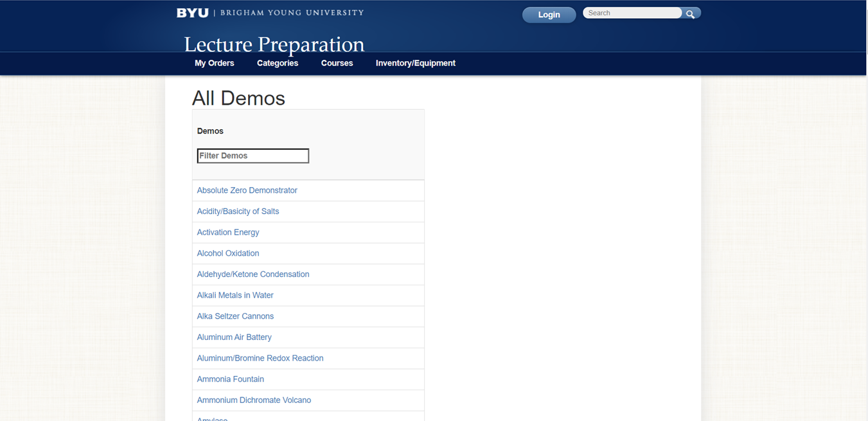This screenshot has width=868, height=421.
Task: Open the Alka Seltzer Cannons demo
Action: 235,316
